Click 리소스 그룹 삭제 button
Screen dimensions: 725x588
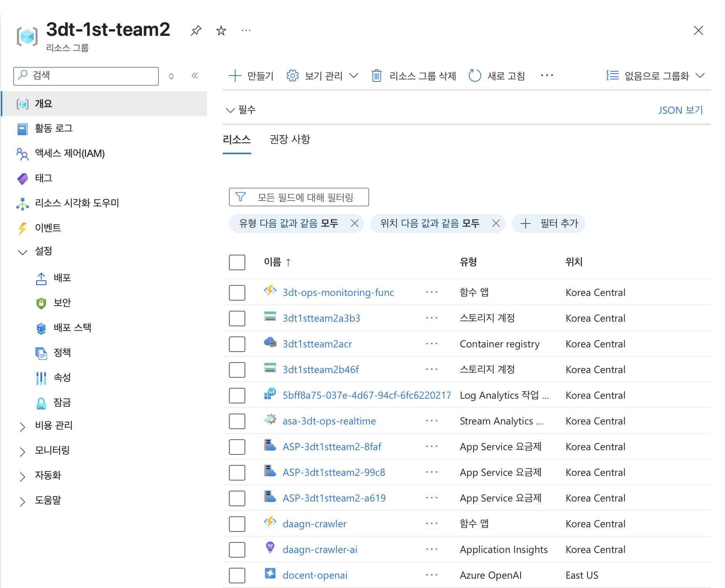point(414,76)
